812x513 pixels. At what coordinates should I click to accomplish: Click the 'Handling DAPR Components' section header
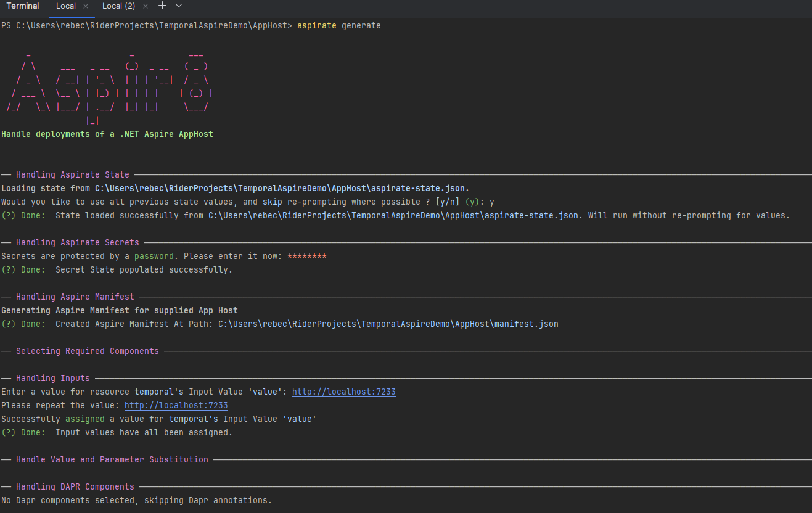(75, 487)
